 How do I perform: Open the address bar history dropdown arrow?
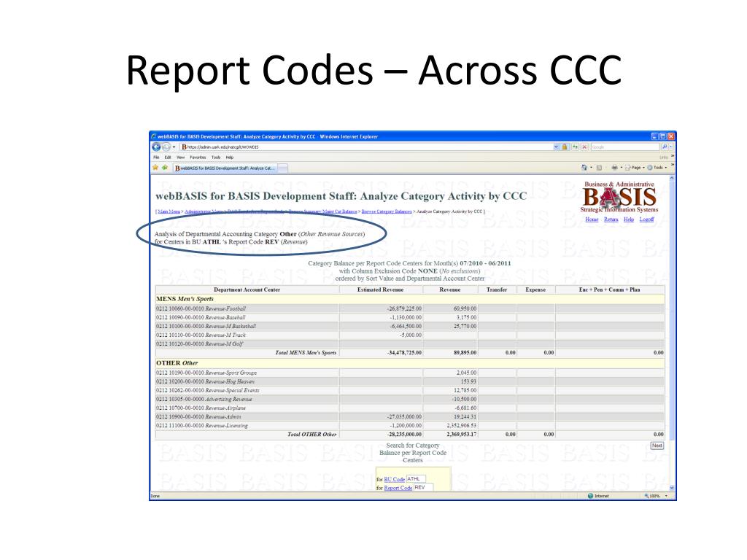556,147
